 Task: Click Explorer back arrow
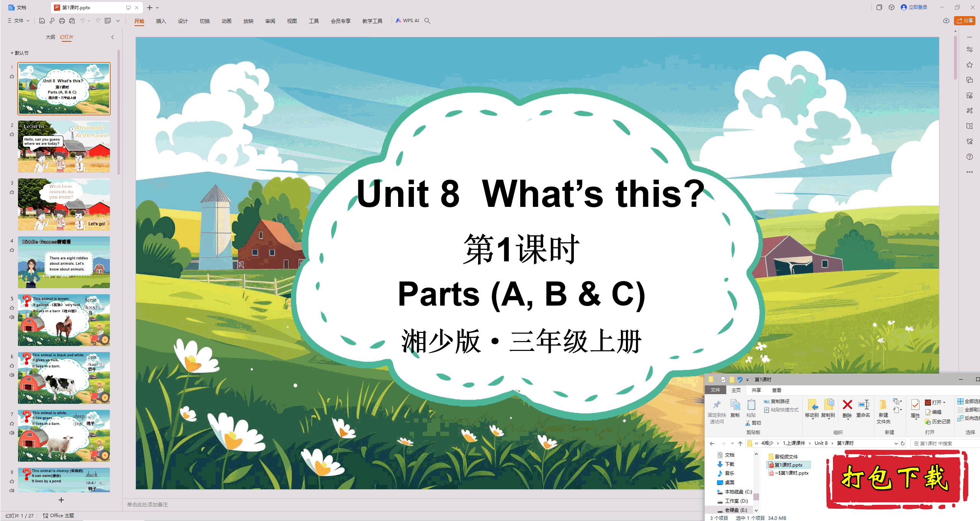(712, 443)
